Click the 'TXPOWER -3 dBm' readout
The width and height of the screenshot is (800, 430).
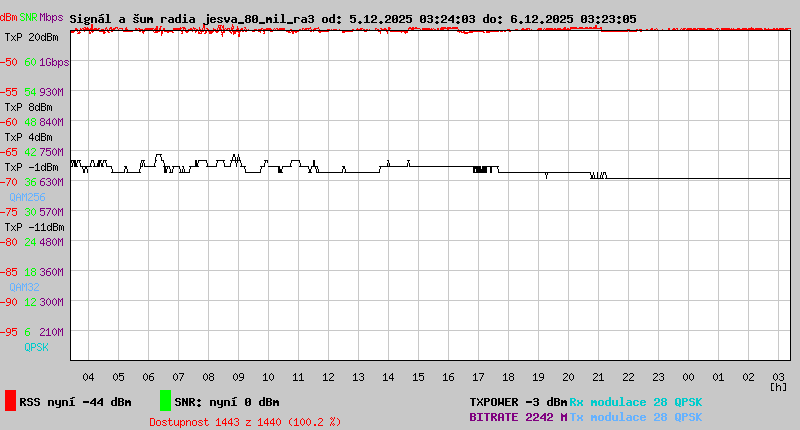(x=518, y=402)
